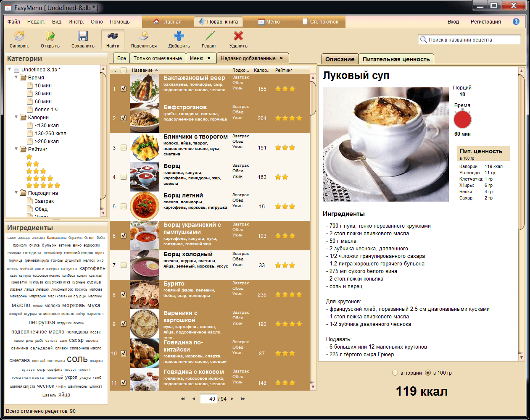Collapse the Undefined-8.db tree root
Viewport: 530px width, 420px height.
10,69
